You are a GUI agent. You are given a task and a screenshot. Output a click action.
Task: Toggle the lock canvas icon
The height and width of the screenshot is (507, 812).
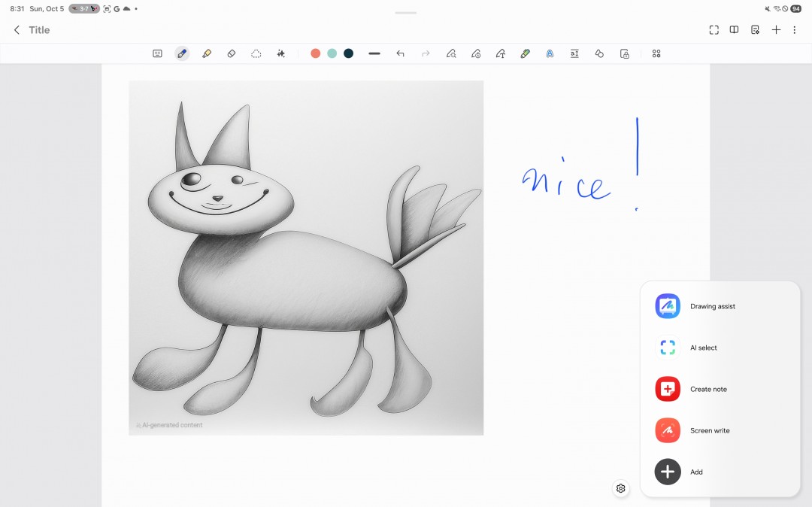[x=624, y=53]
